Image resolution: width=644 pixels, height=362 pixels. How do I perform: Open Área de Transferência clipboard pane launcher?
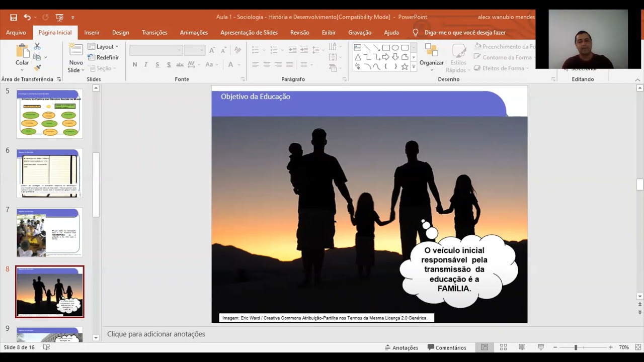(x=59, y=79)
